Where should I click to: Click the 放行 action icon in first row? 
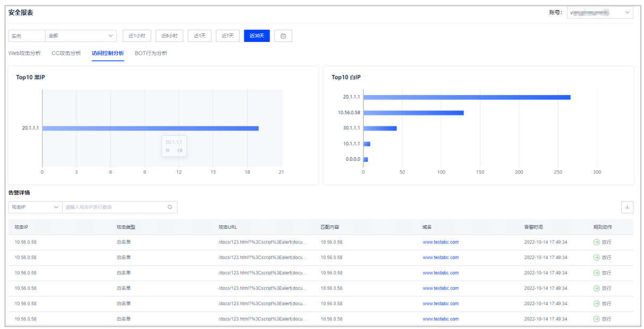point(596,242)
